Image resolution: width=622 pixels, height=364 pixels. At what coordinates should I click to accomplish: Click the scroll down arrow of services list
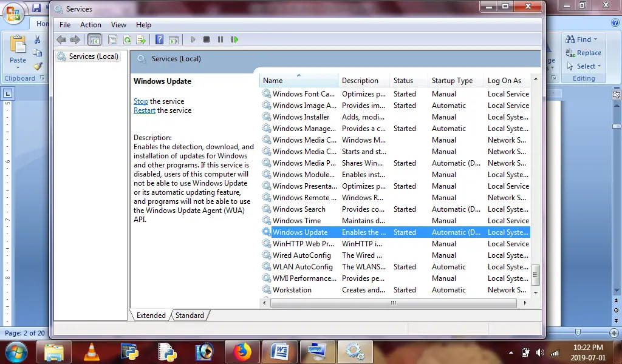click(536, 292)
